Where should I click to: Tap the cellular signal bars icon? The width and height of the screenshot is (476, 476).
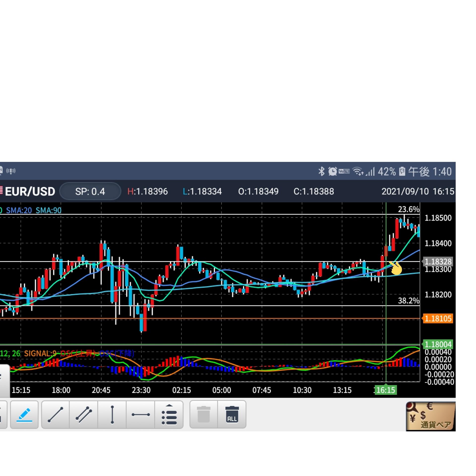coord(371,171)
